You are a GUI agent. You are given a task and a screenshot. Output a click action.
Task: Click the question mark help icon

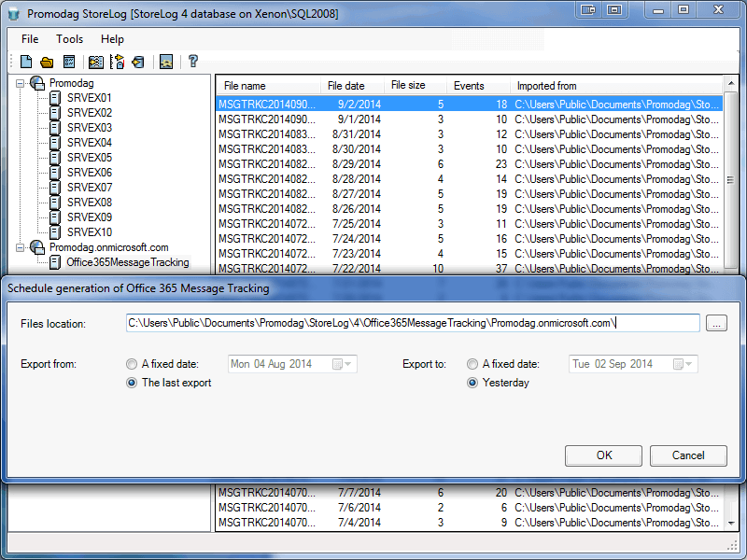(x=193, y=61)
